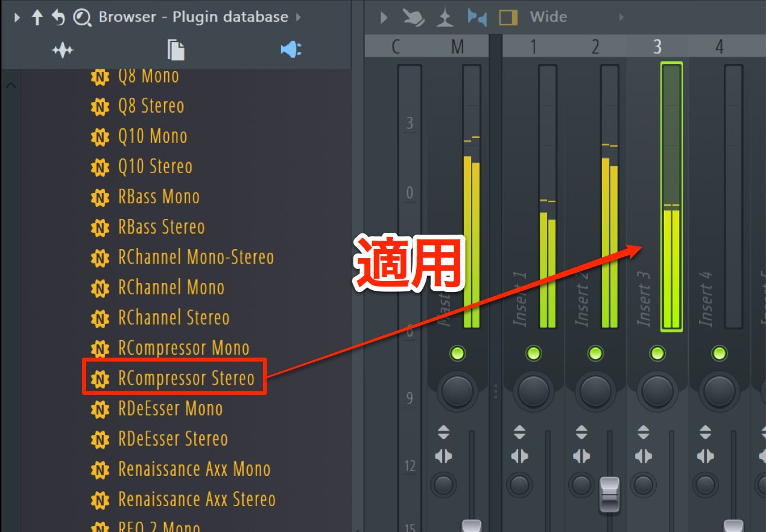Image resolution: width=766 pixels, height=532 pixels.
Task: Switch to the browser All tab waveform icon
Action: coord(62,50)
